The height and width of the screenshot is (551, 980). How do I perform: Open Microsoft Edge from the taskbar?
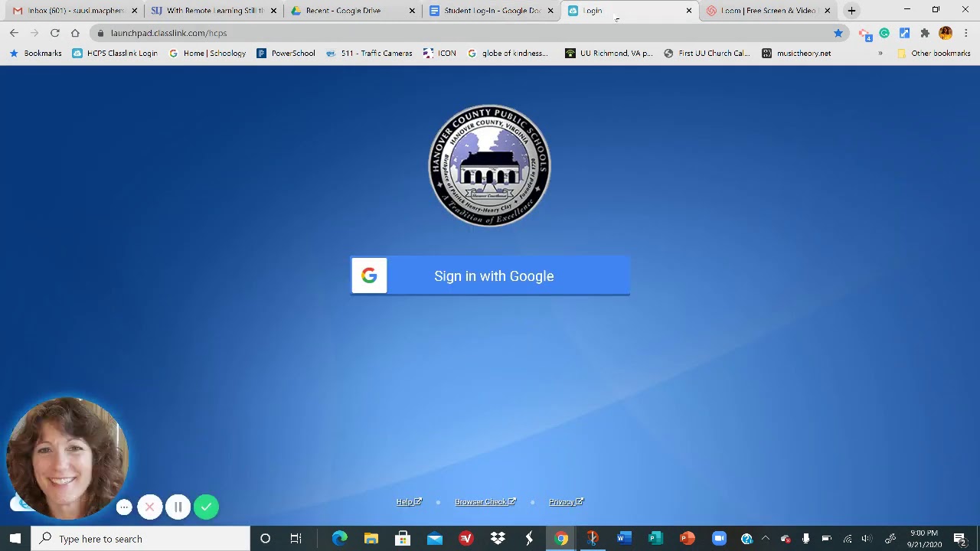(x=339, y=539)
